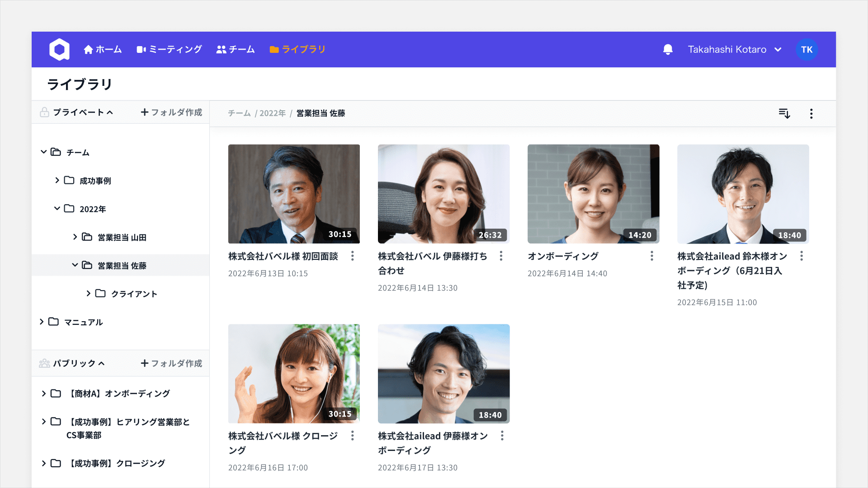The image size is (868, 488).
Task: Expand the 成功事例 folder
Action: point(57,180)
